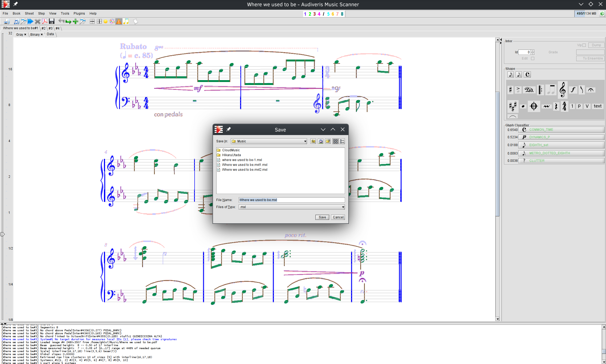Increment the Id spinner up arrow
The image size is (606, 364).
point(533,51)
